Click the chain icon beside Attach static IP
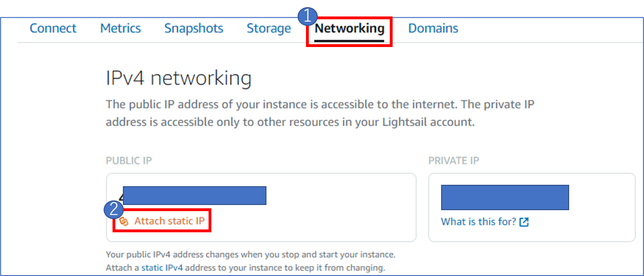Screen dimensions: 644x276 (124, 221)
